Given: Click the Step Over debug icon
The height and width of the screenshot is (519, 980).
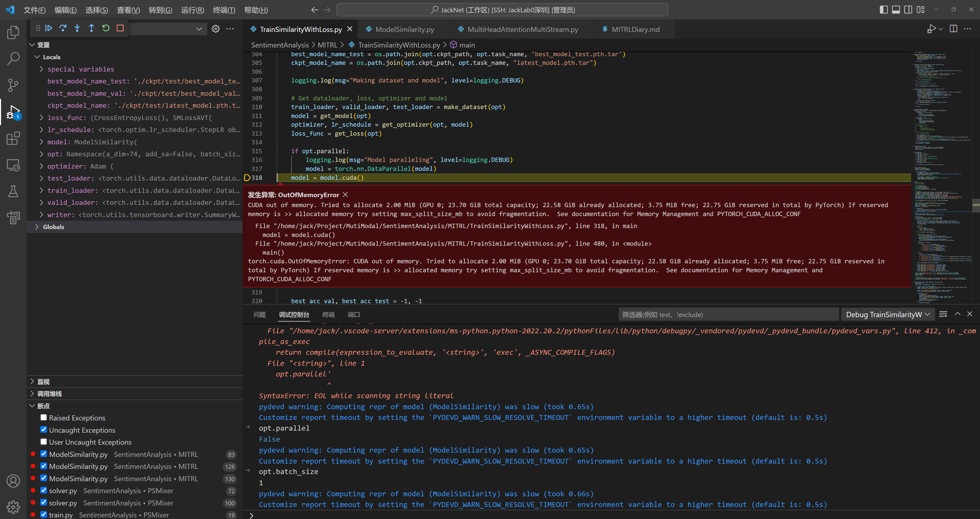Looking at the screenshot, I should (x=63, y=28).
